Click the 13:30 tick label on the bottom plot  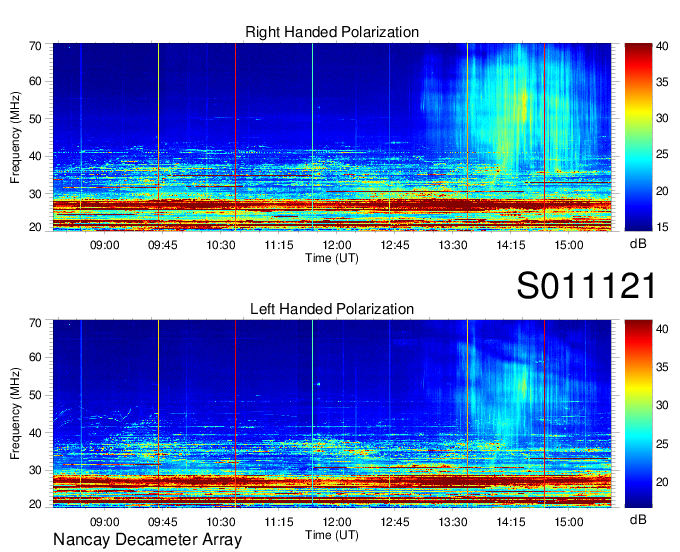(453, 522)
